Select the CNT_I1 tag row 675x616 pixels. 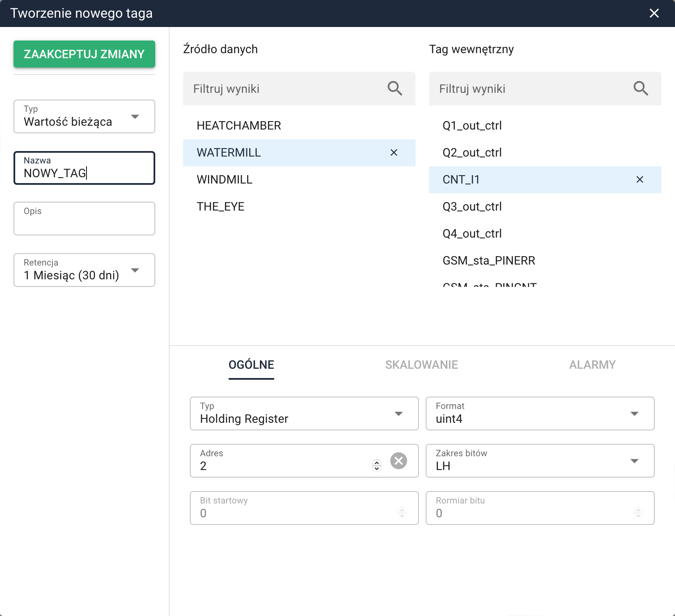tap(545, 180)
